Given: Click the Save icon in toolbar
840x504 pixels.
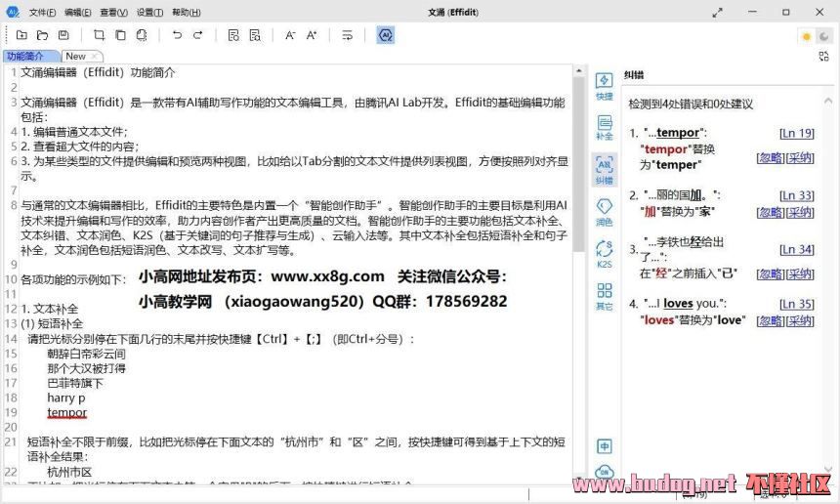Looking at the screenshot, I should [x=63, y=35].
